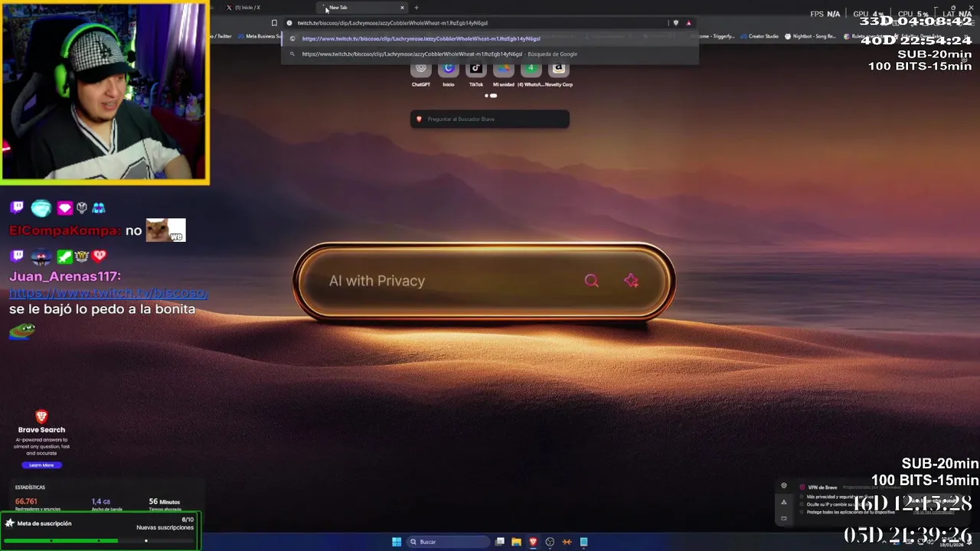Click the 1,4 GB bandwidth saved stat
The width and height of the screenshot is (980, 551).
[x=101, y=502]
